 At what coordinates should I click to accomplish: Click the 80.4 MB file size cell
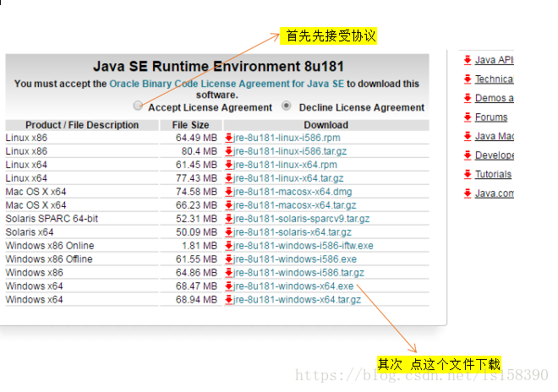pos(191,151)
